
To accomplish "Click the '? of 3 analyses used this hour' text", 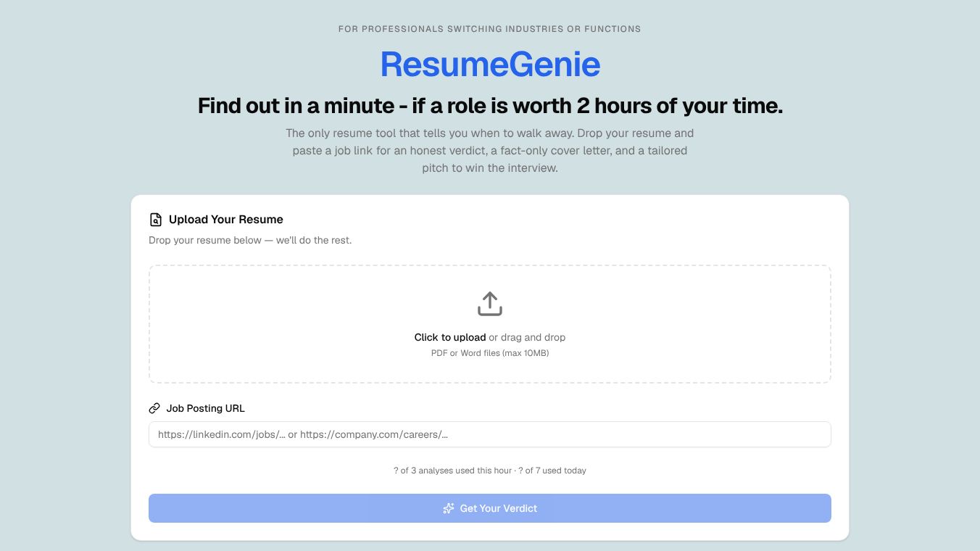I will coord(453,471).
